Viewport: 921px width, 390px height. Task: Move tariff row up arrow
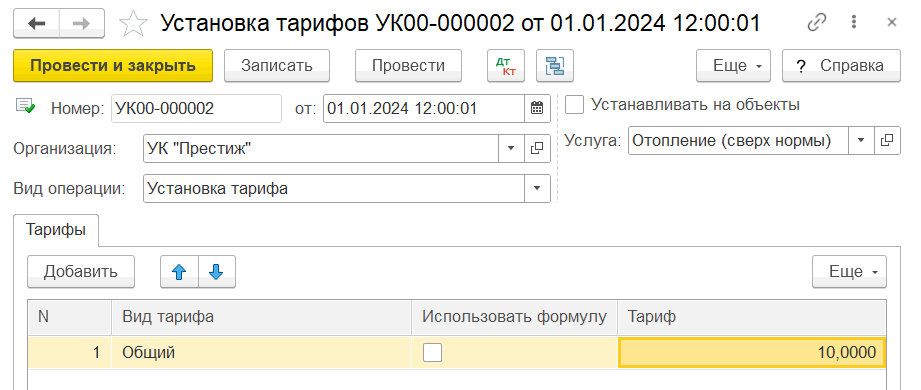click(179, 271)
